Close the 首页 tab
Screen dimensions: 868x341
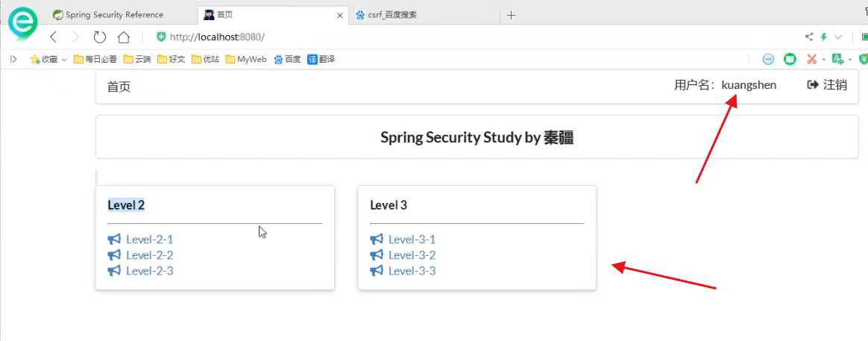point(340,15)
